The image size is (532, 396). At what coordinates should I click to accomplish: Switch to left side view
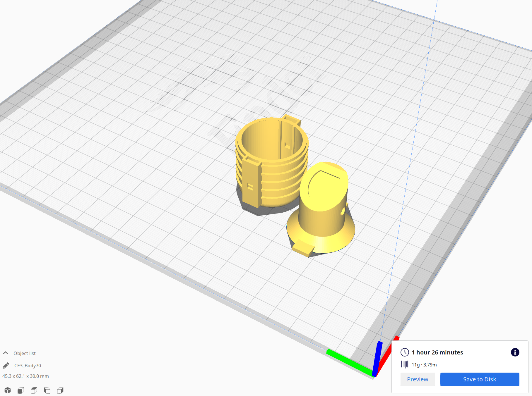pyautogui.click(x=47, y=390)
